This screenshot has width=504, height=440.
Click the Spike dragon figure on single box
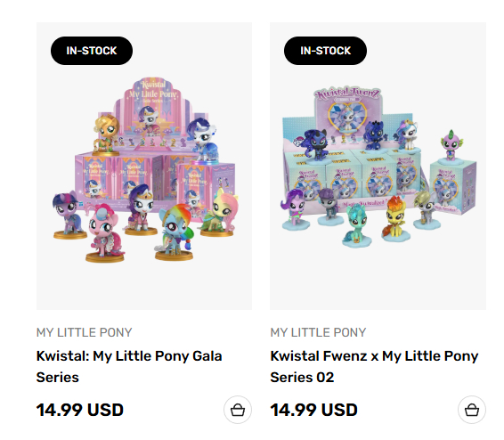coord(452,146)
